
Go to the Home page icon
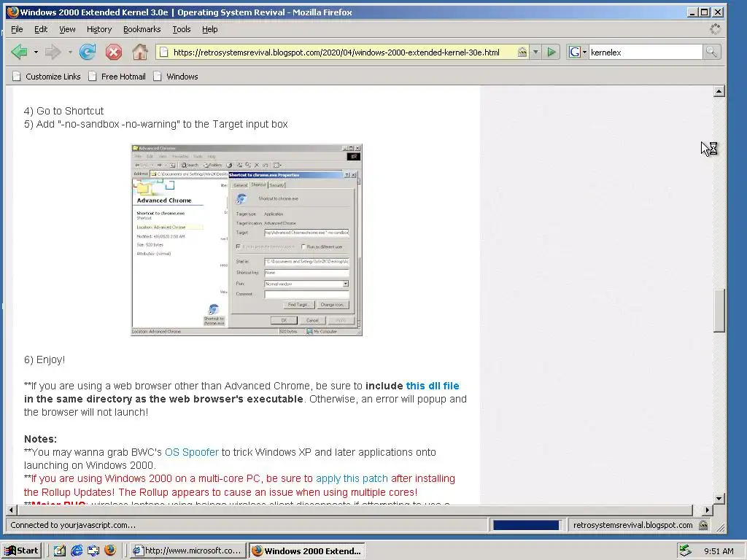point(139,52)
